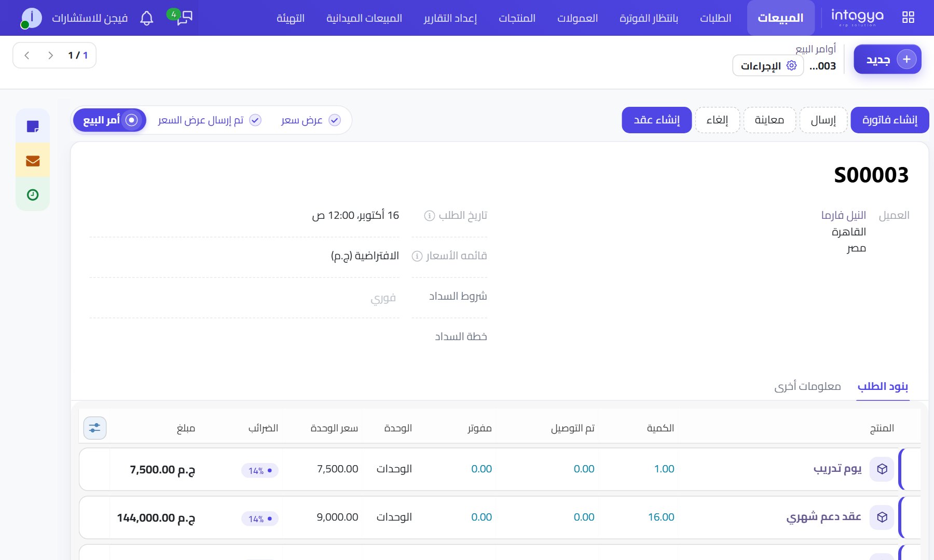Switch to the بنود الطلب tab
The width and height of the screenshot is (934, 560).
(883, 386)
